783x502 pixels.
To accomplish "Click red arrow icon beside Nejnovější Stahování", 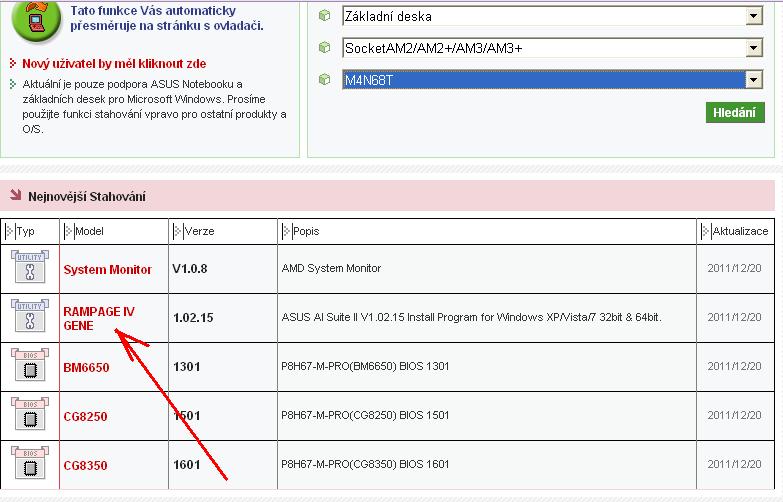I will pos(15,195).
